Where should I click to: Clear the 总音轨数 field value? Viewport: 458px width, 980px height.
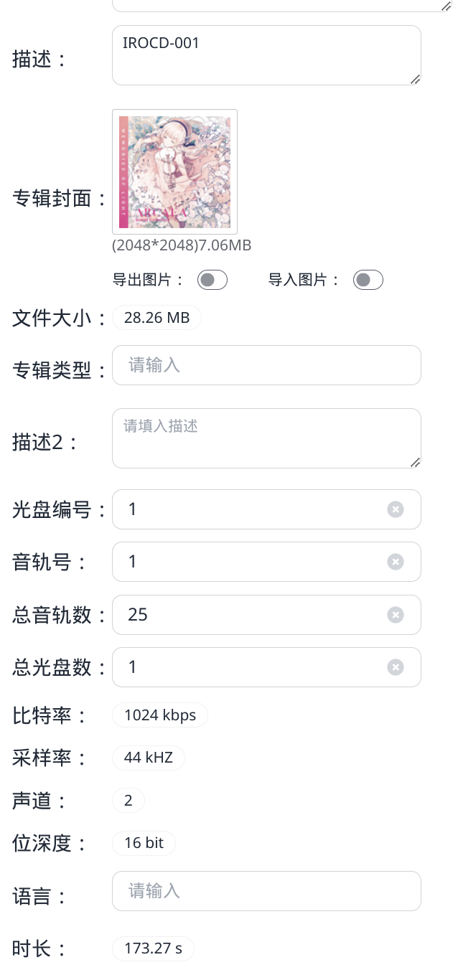tap(396, 615)
